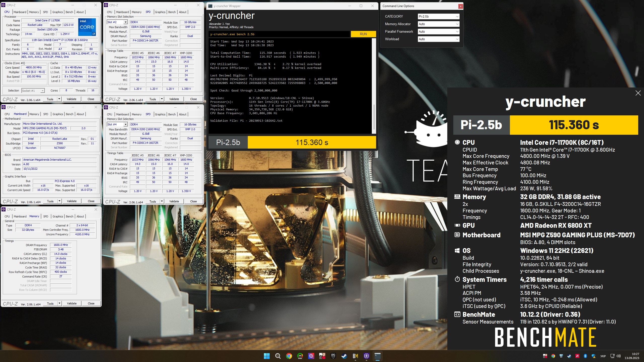Switch to Bench tab in CPU tab window
This screenshot has width=644, height=362.
click(69, 12)
